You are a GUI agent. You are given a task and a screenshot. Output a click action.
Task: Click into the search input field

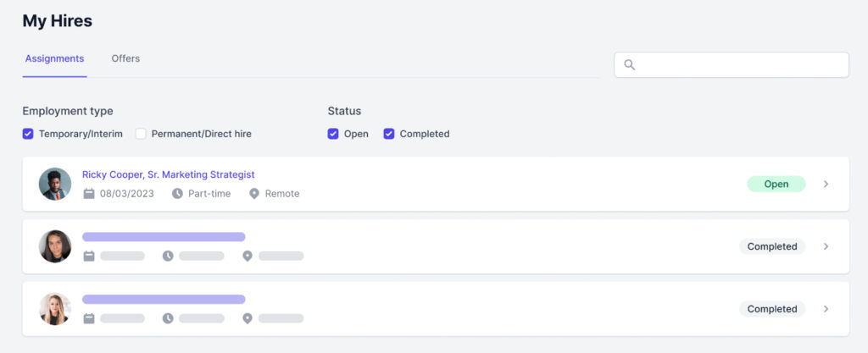(737, 65)
